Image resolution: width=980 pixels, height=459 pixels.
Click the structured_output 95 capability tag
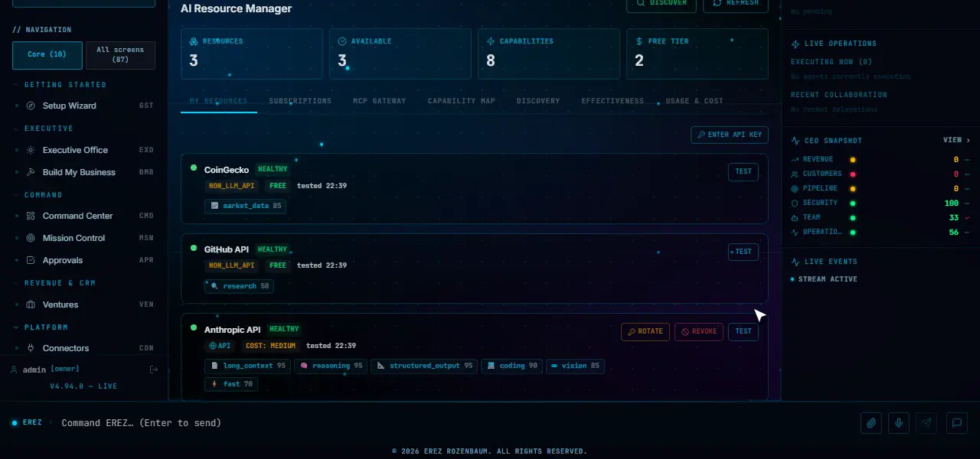point(423,366)
